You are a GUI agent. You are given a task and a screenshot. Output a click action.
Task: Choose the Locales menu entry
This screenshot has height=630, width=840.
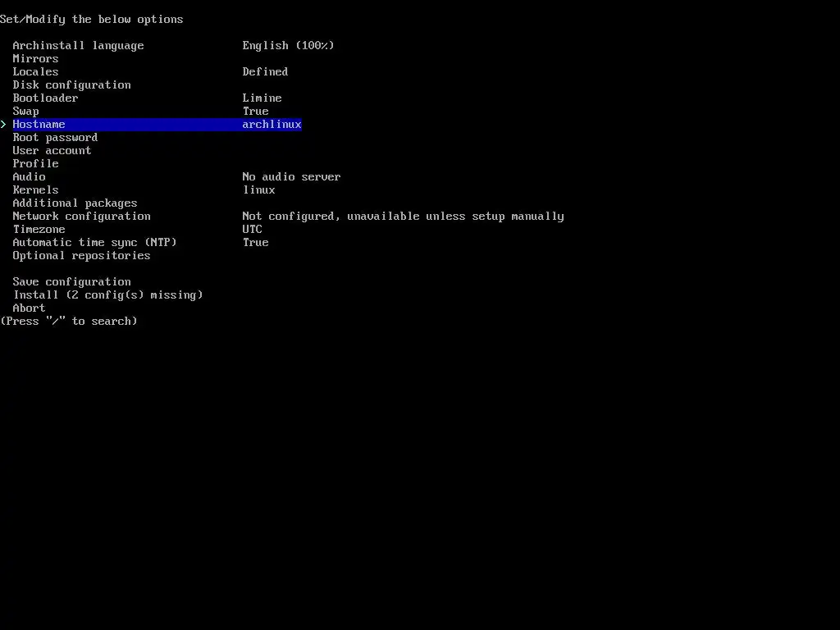tap(35, 72)
